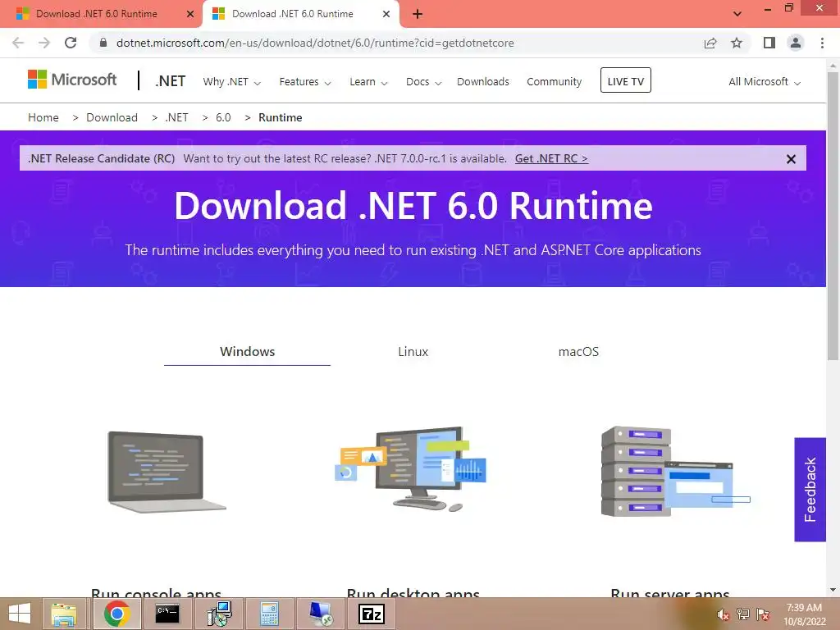
Task: Open the tab search chevron in title bar
Action: [x=737, y=14]
